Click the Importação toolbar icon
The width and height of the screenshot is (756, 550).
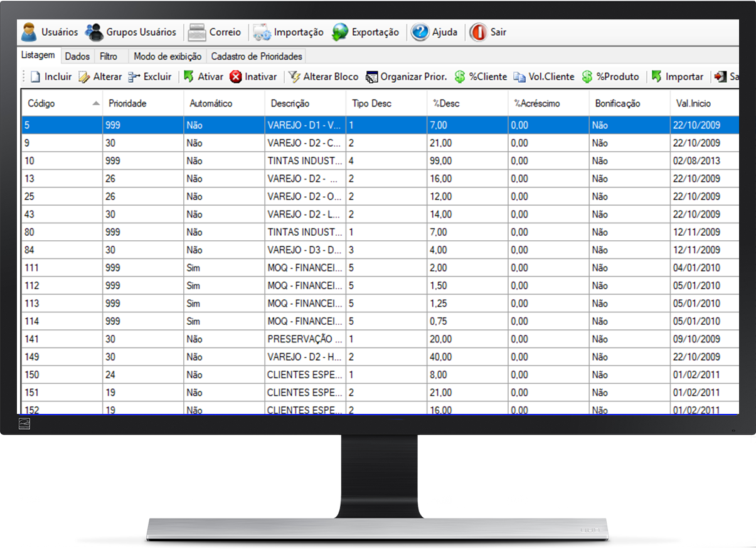[x=262, y=32]
